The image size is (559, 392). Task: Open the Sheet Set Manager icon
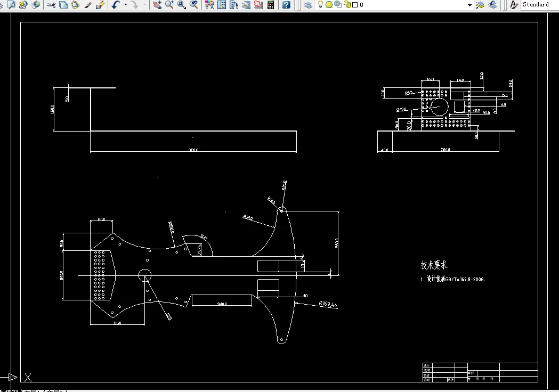(246, 5)
